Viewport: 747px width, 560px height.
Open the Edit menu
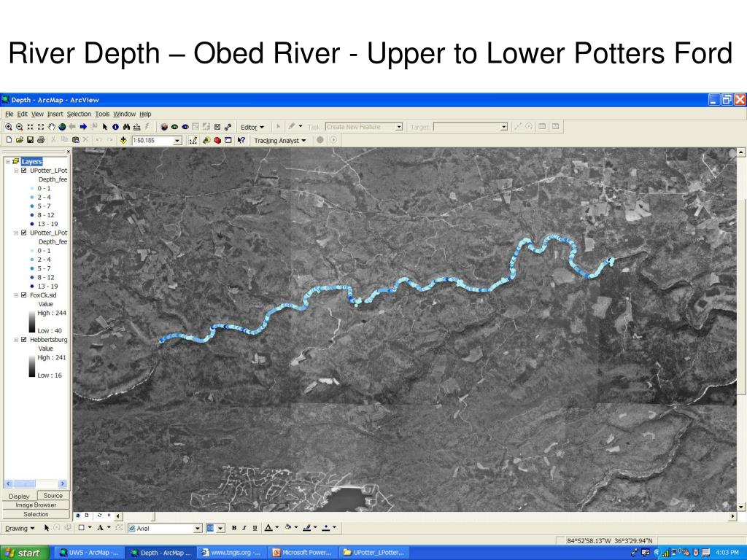coord(23,114)
